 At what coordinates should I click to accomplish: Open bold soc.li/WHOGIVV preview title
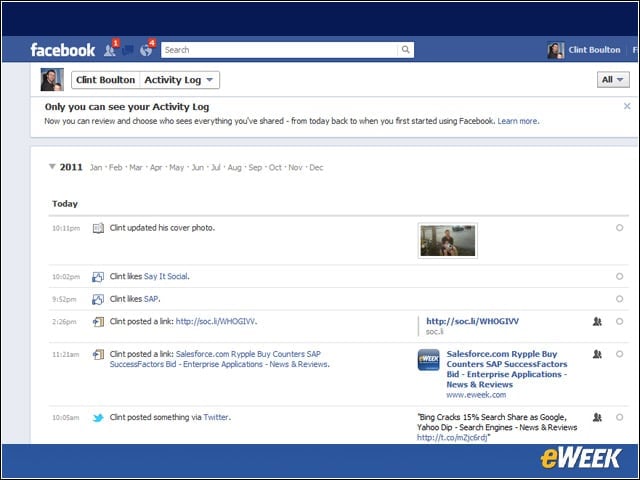pyautogui.click(x=472, y=321)
